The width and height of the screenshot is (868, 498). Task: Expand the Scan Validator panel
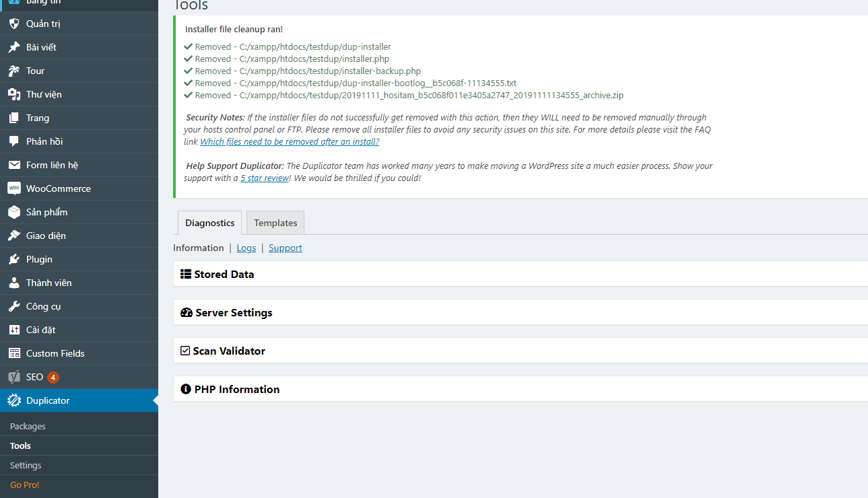coord(228,351)
